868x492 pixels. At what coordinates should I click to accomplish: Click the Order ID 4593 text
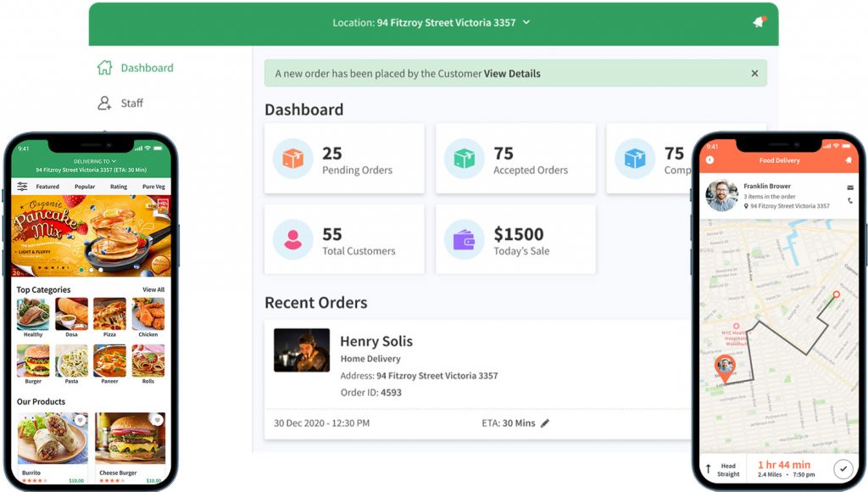point(371,392)
